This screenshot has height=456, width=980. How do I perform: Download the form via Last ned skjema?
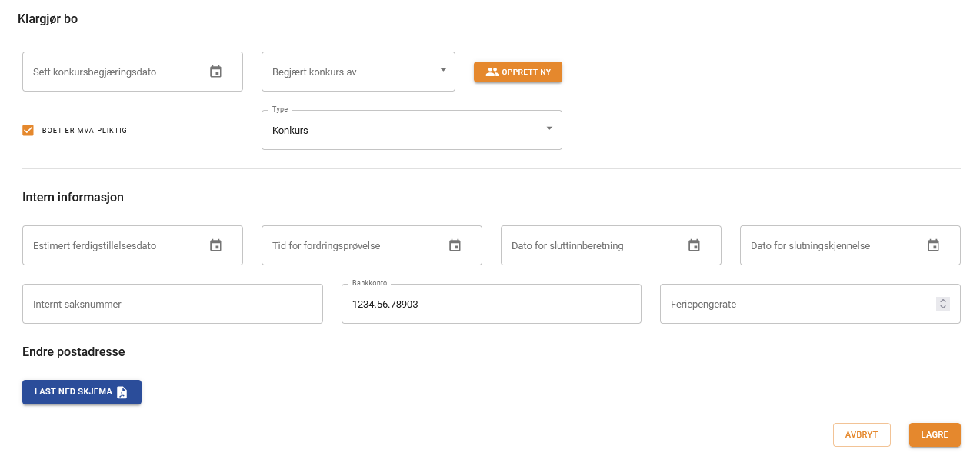[x=74, y=392]
